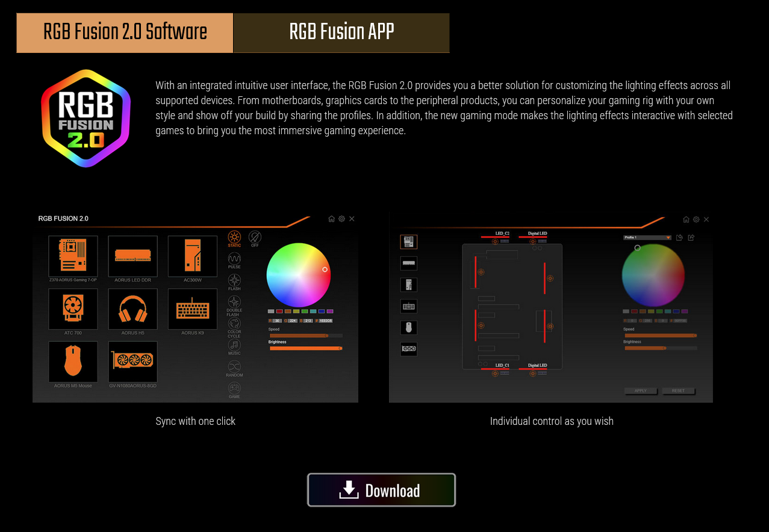Choose the Flash lighting mode
The height and width of the screenshot is (532, 769).
point(234,282)
